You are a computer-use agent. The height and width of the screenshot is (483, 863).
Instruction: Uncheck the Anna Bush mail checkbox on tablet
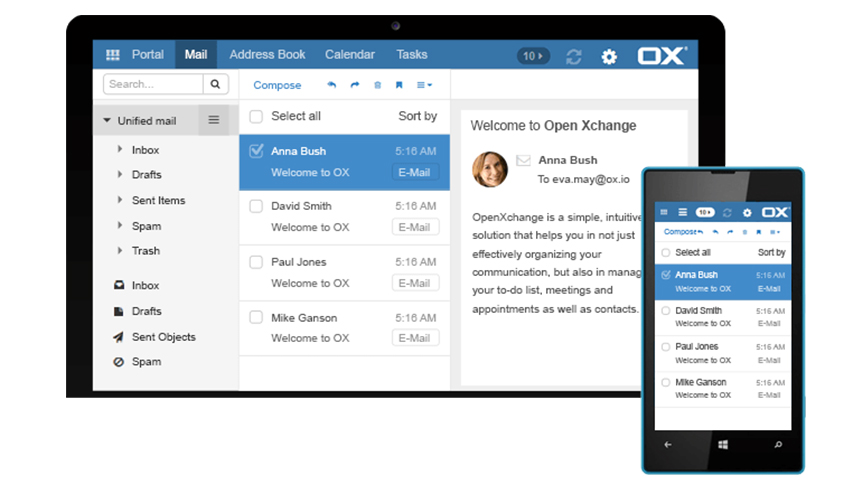click(256, 151)
